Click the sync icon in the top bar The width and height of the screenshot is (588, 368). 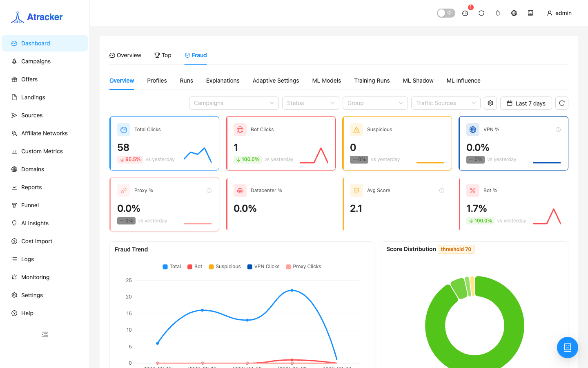(x=481, y=13)
